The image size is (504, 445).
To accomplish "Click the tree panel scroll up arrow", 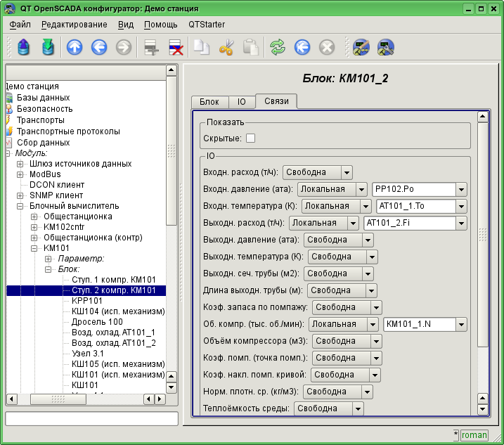I will 172,70.
